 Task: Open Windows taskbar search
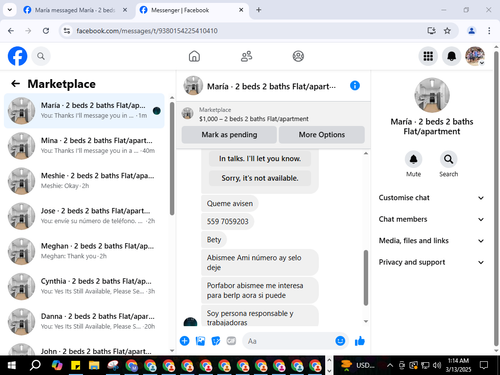pos(35,365)
